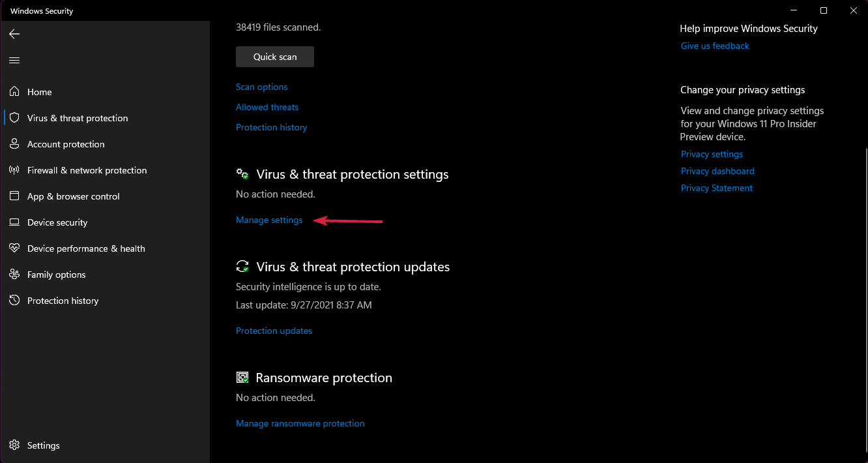Image resolution: width=868 pixels, height=463 pixels.
Task: Start a Quick scan
Action: click(275, 57)
